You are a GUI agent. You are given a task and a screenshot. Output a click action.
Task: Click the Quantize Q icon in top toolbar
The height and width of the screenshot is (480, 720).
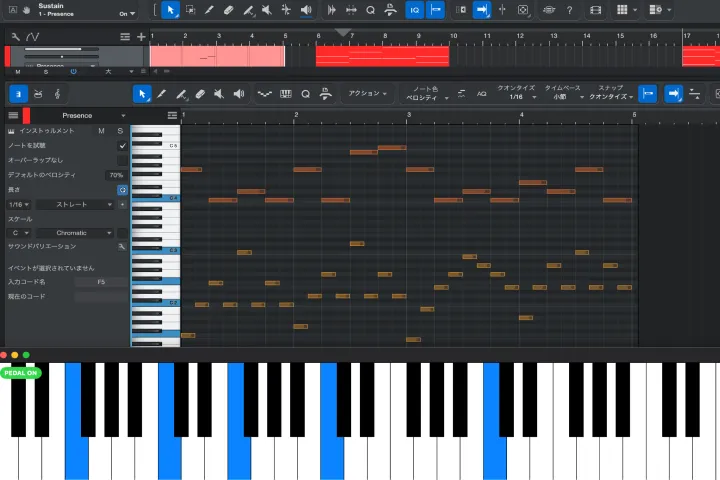pos(371,10)
